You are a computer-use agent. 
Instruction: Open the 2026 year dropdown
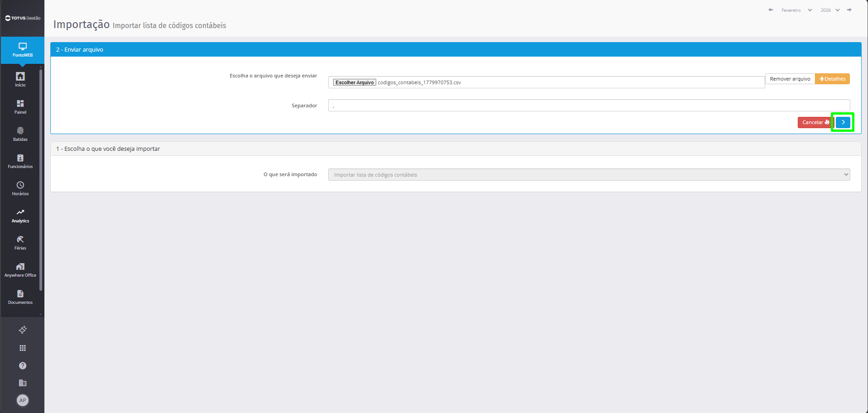[830, 10]
